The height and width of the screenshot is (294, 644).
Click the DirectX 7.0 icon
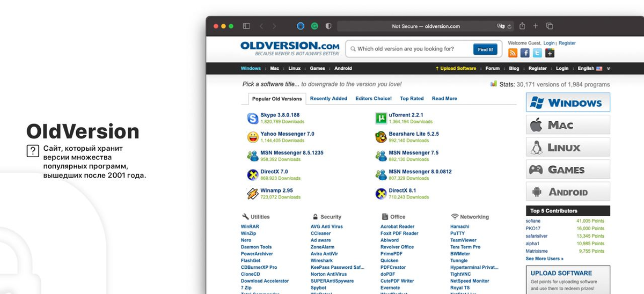pos(252,175)
